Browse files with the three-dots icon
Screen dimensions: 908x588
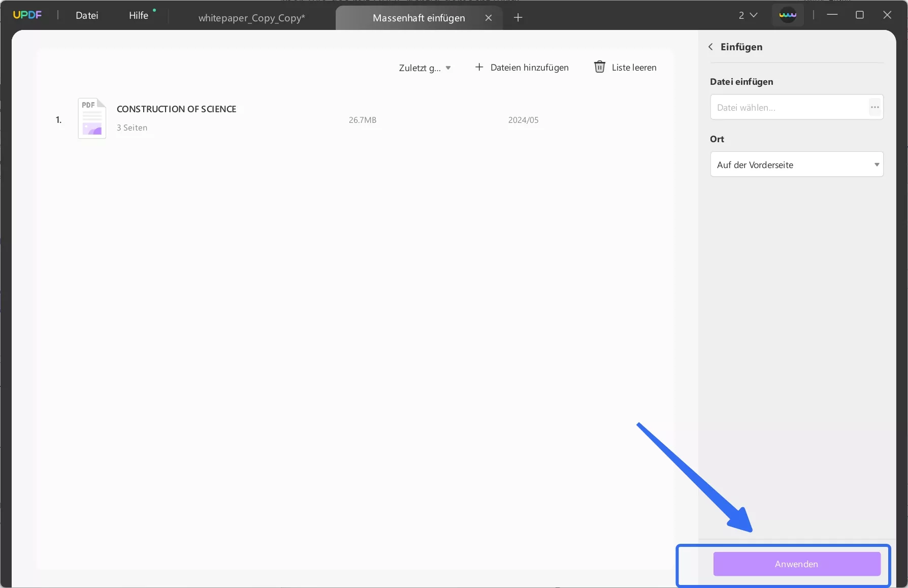pos(874,107)
